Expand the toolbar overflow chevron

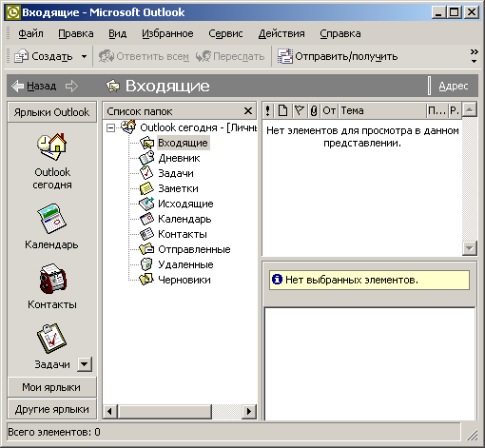click(x=474, y=56)
